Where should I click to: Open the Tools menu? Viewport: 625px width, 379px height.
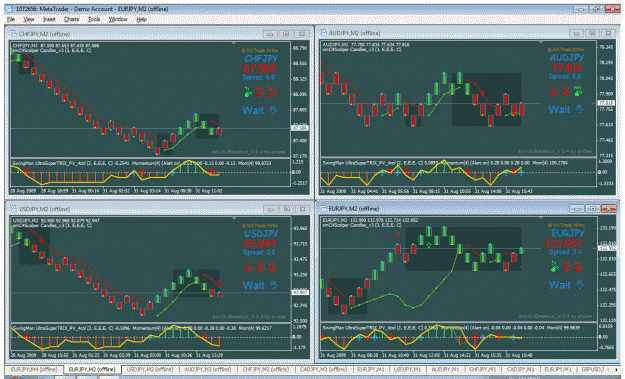94,19
